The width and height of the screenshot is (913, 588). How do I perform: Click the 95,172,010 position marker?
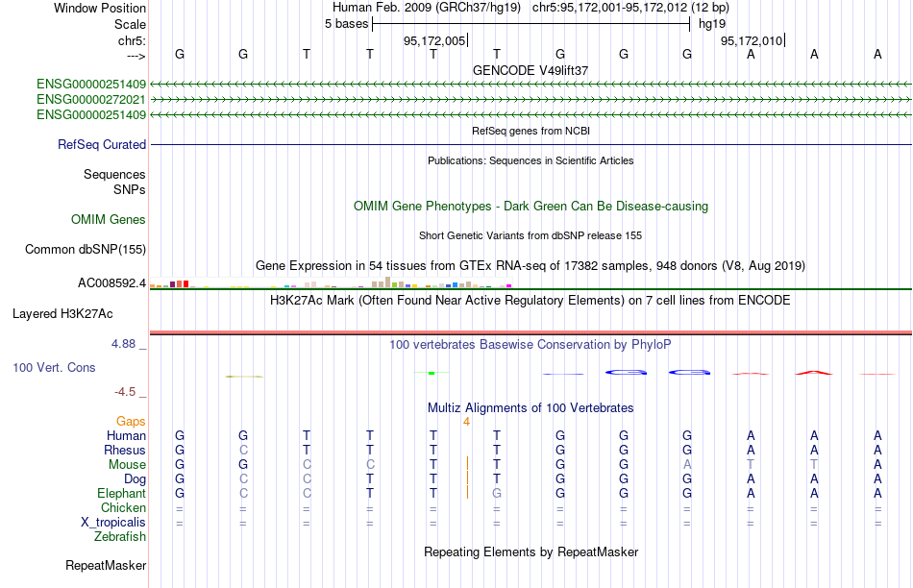pyautogui.click(x=752, y=40)
